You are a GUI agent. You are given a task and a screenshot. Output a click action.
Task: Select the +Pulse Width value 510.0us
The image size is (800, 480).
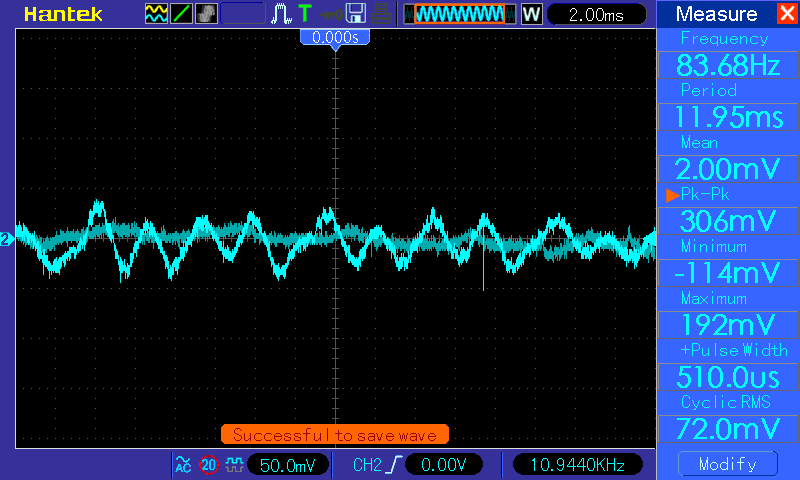pos(728,377)
